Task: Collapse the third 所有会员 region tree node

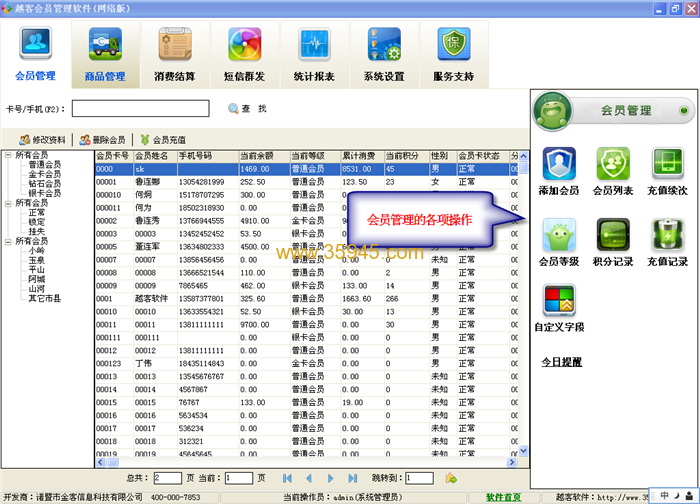Action: tap(8, 242)
